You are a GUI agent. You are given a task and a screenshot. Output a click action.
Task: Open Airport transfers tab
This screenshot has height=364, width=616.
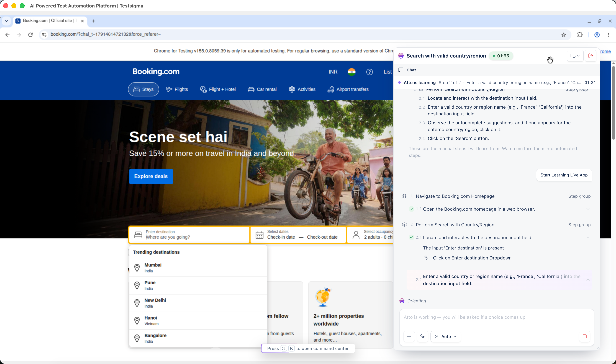348,89
